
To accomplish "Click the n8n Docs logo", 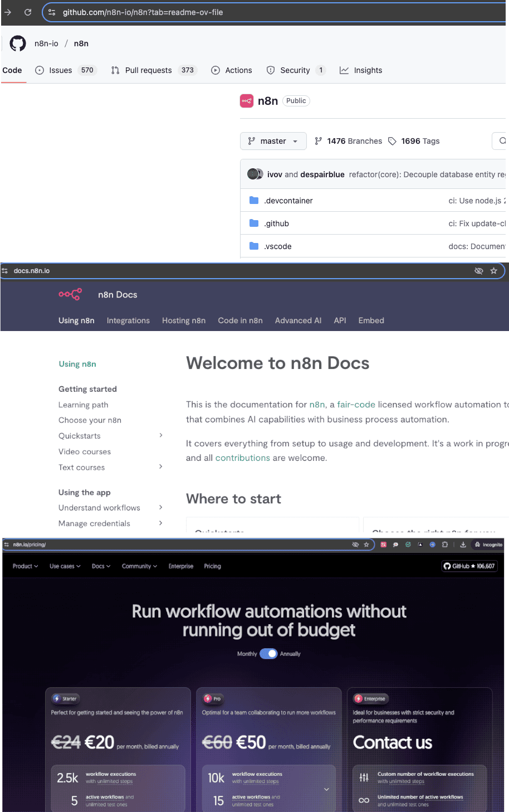I will [70, 294].
